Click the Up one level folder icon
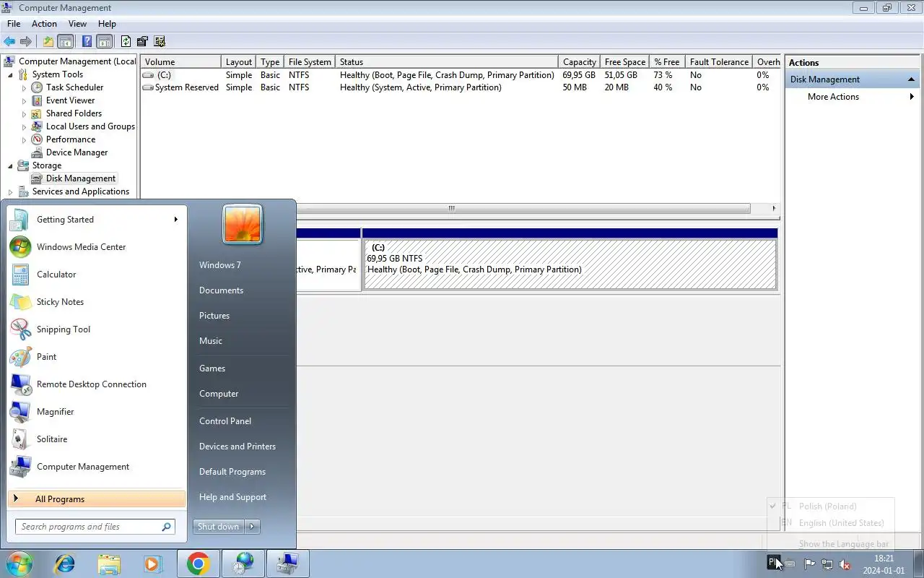The height and width of the screenshot is (578, 924). click(48, 42)
